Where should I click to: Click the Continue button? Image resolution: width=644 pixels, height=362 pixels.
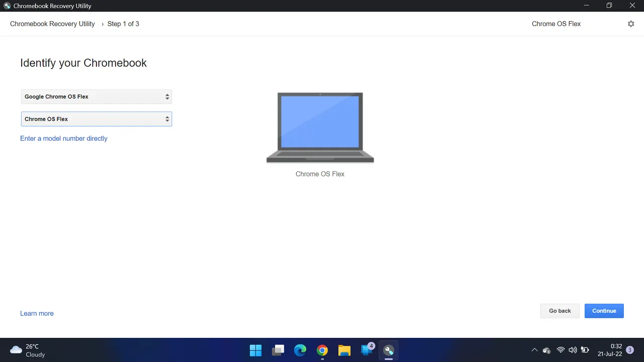click(x=604, y=311)
